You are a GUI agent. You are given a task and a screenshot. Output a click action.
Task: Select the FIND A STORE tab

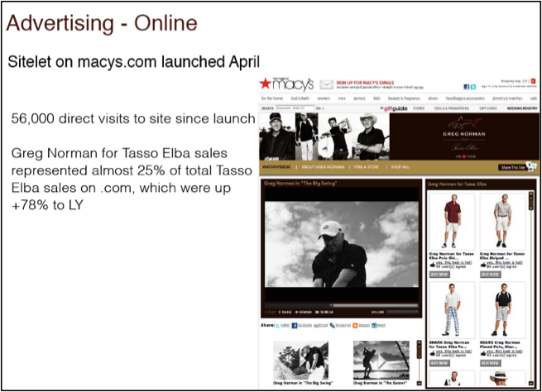click(367, 167)
